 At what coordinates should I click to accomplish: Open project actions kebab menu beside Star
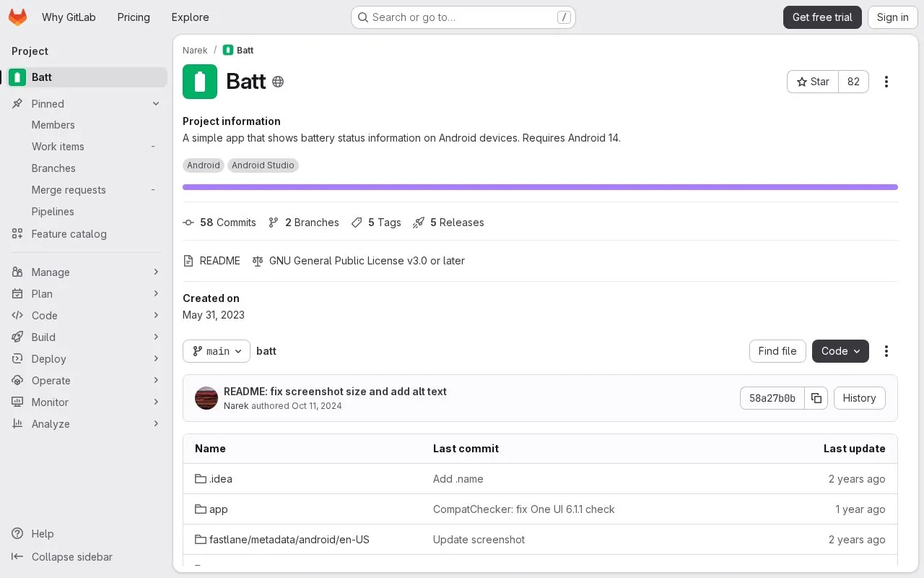886,82
